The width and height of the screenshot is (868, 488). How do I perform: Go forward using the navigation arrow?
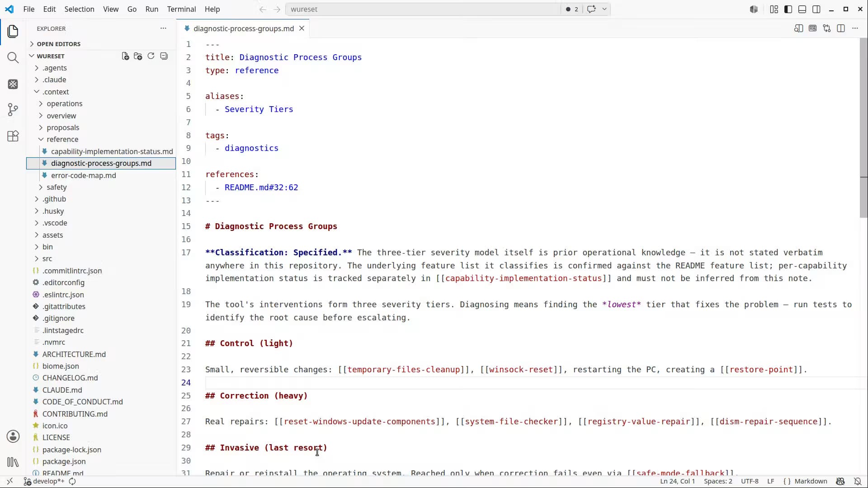coord(277,9)
